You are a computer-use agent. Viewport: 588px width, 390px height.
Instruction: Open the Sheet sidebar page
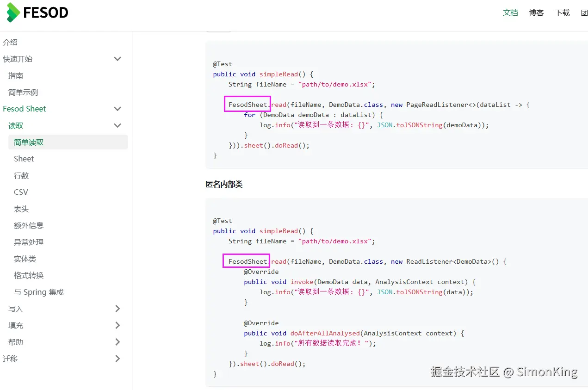point(24,159)
